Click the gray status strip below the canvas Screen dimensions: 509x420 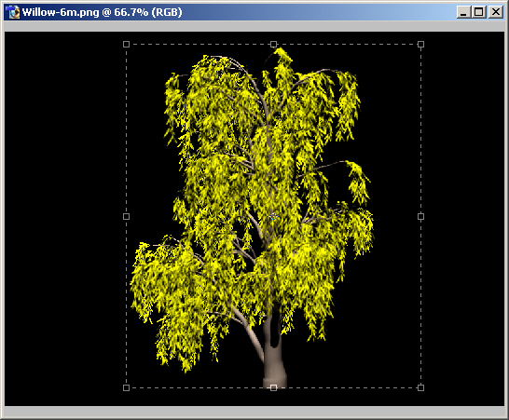point(254,412)
